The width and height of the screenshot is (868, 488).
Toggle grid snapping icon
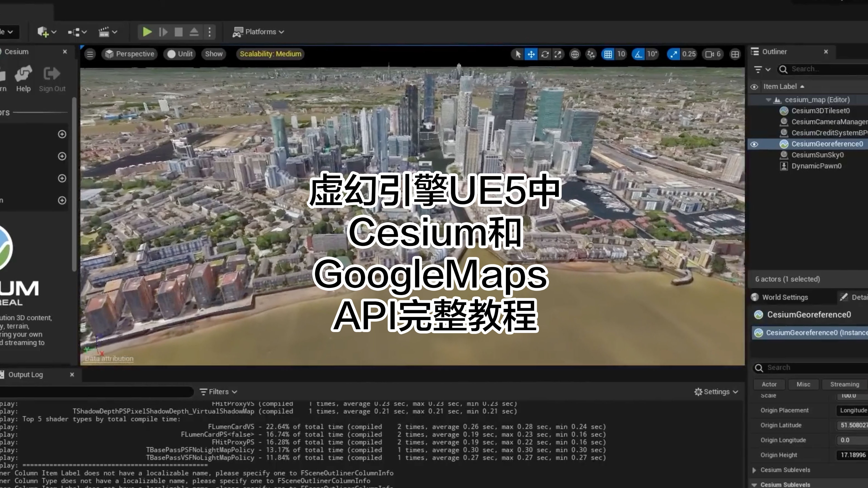click(x=608, y=54)
